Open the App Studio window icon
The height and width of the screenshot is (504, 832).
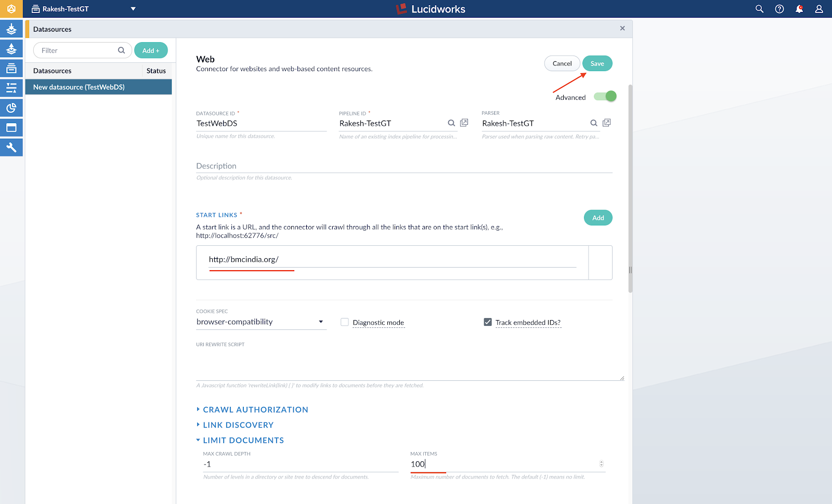coord(11,128)
